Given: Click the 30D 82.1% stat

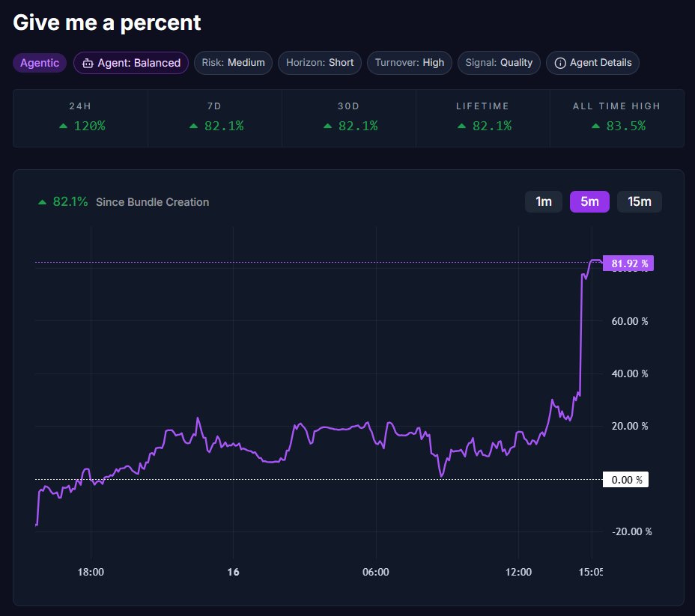Looking at the screenshot, I should 349,118.
